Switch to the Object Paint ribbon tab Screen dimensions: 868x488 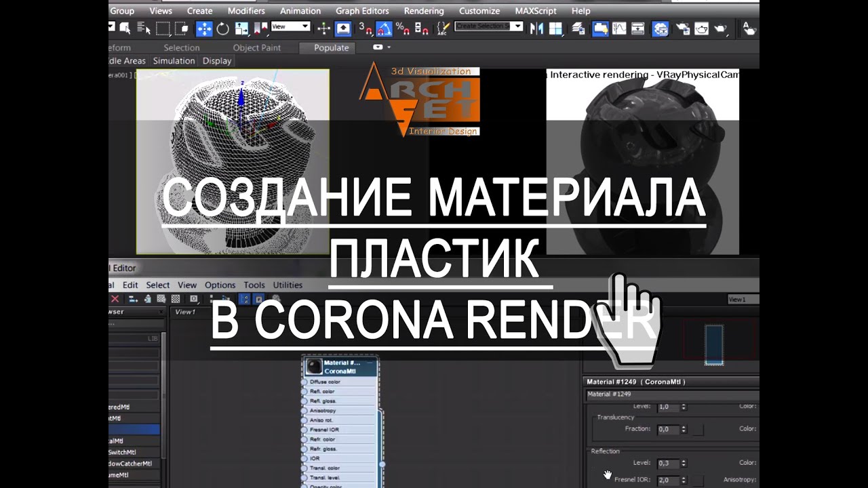click(257, 47)
